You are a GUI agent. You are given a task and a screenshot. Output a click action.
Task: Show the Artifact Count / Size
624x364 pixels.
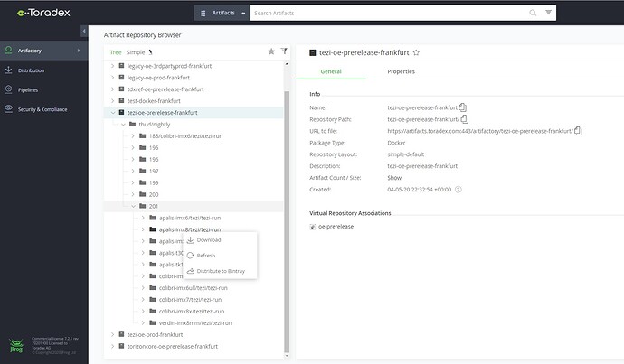click(394, 178)
